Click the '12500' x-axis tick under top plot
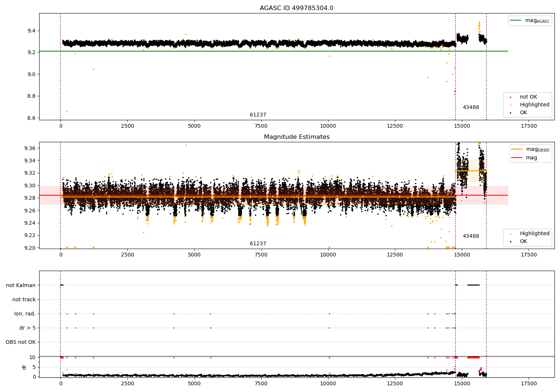Viewport: 560px width, 392px height. [x=395, y=126]
